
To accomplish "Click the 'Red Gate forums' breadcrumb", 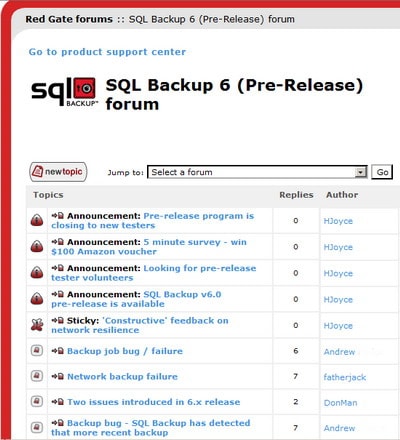I will [69, 19].
